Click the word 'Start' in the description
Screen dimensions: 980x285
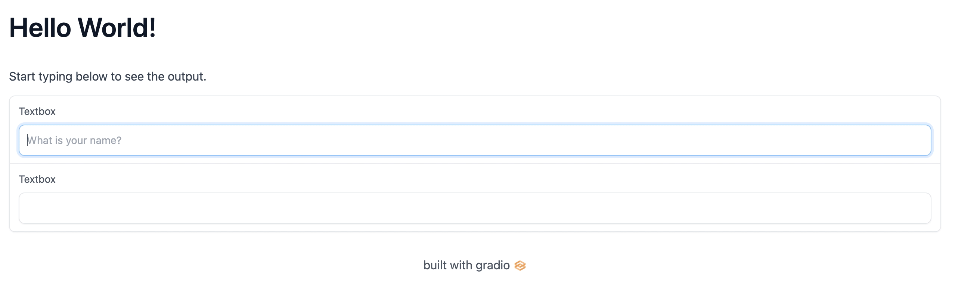click(x=22, y=76)
